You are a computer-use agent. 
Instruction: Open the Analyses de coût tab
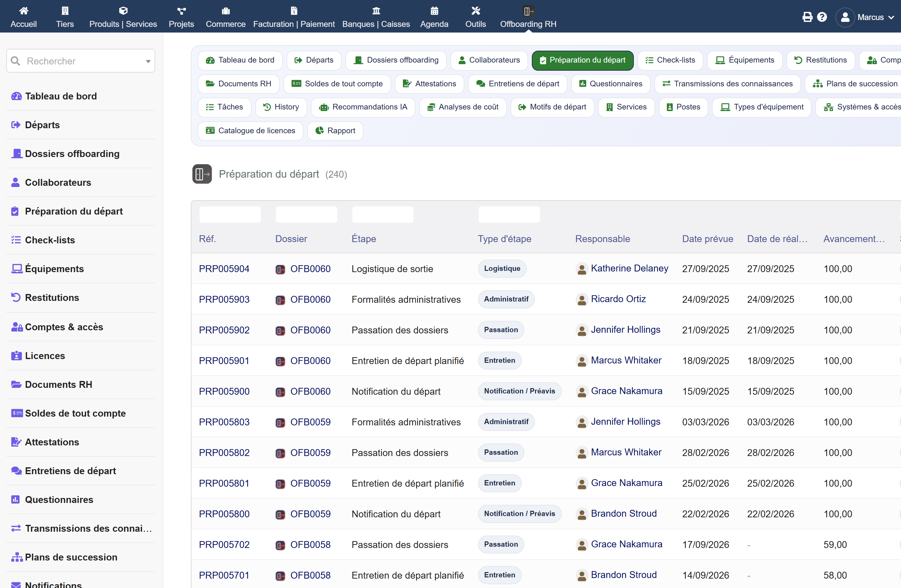pyautogui.click(x=463, y=107)
